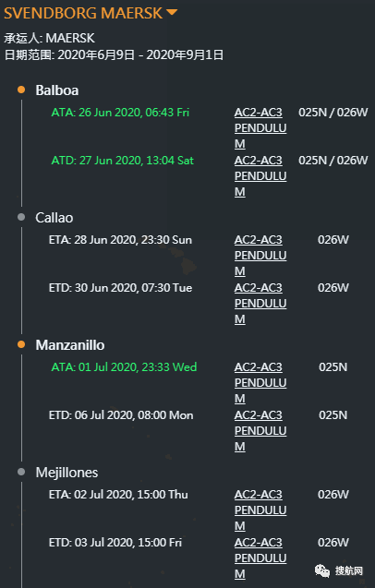This screenshot has width=375, height=588.
Task: Click the gray Mejillones port marker dot
Action: (21, 472)
